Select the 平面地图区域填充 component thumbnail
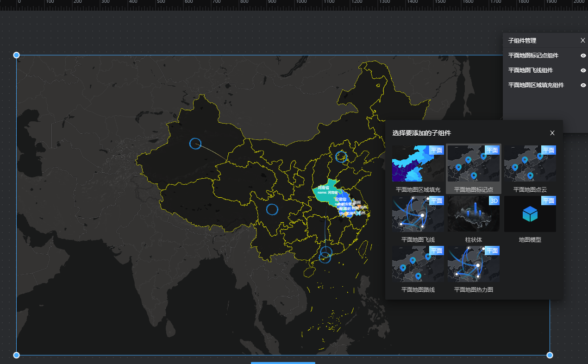Image resolution: width=588 pixels, height=364 pixels. [418, 163]
